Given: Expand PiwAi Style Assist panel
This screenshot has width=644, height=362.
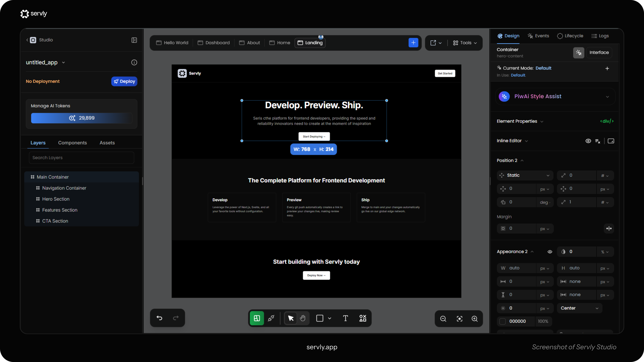Looking at the screenshot, I should point(607,97).
